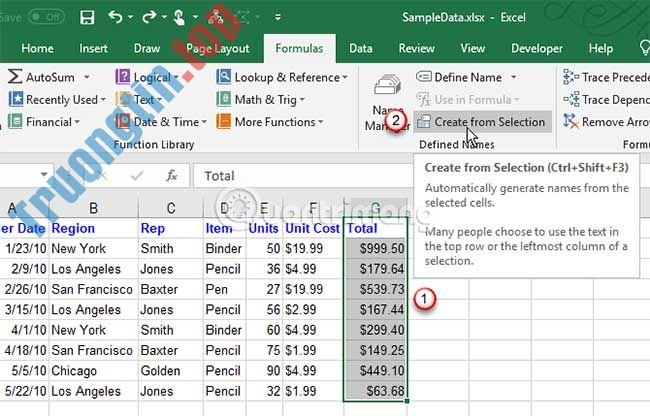Viewport: 650px width, 416px height.
Task: Open the Logical functions menu
Action: pyautogui.click(x=147, y=77)
